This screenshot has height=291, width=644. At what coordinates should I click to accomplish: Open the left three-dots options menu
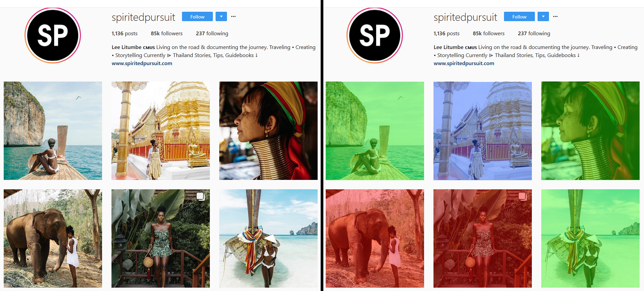(x=233, y=16)
